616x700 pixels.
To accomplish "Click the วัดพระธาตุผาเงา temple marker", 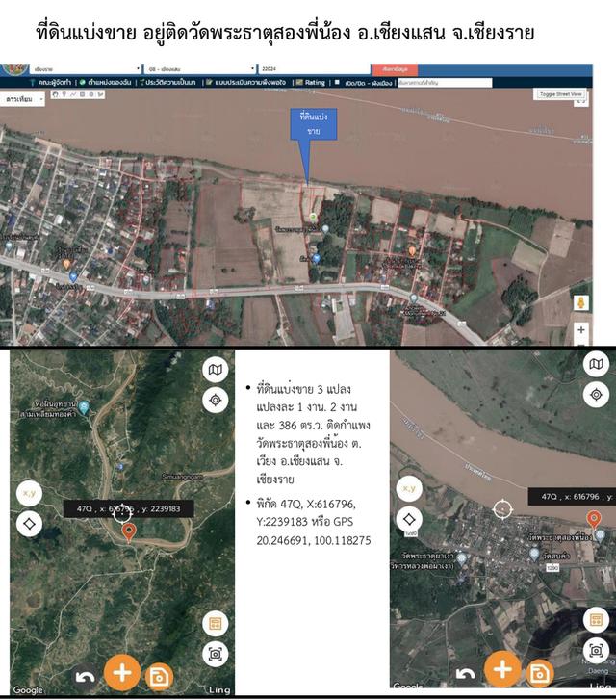I will 462,558.
